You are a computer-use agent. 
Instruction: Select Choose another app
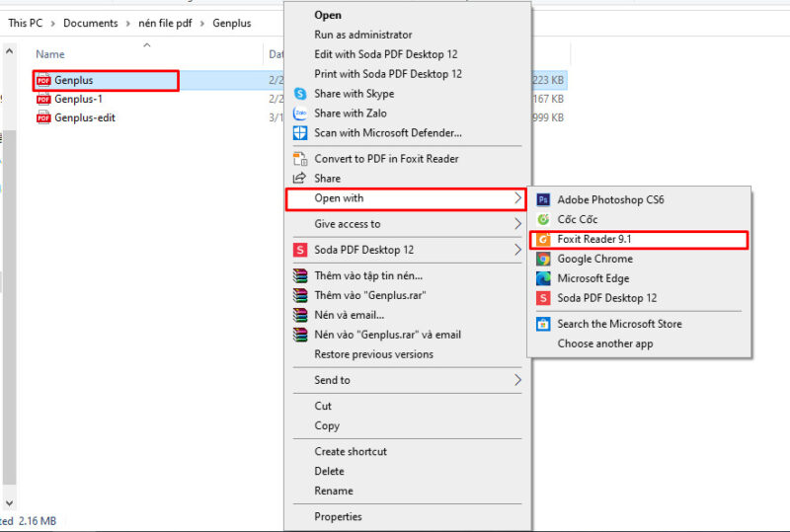point(605,344)
